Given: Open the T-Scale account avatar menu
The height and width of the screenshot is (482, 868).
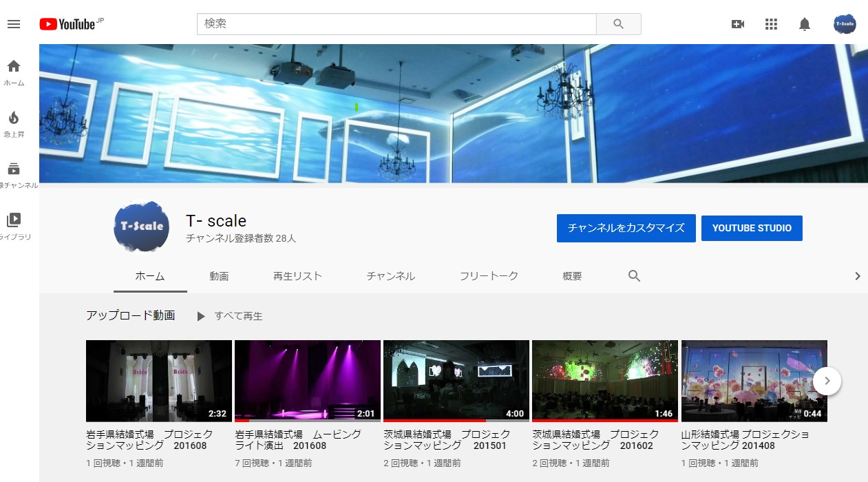Looking at the screenshot, I should coord(845,24).
